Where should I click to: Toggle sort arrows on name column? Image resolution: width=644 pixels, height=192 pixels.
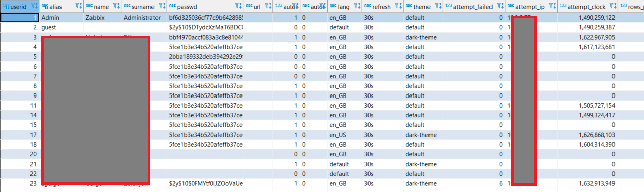click(x=119, y=6)
